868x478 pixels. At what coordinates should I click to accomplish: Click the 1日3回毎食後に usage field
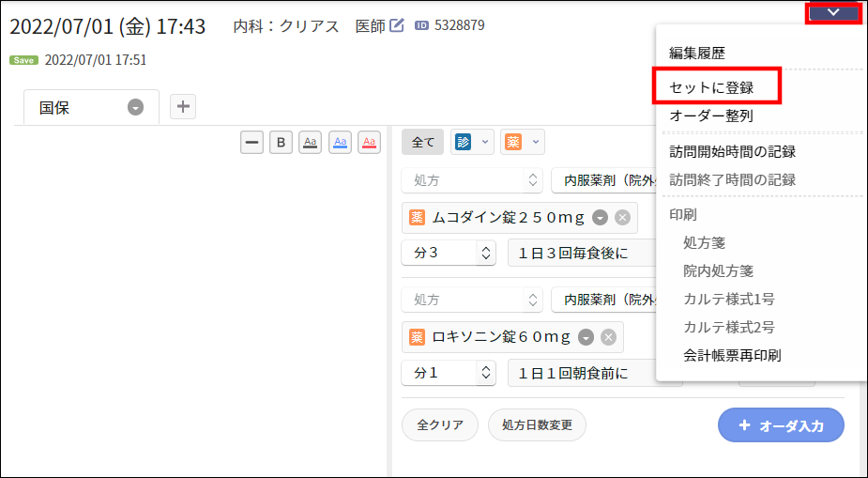[x=580, y=253]
